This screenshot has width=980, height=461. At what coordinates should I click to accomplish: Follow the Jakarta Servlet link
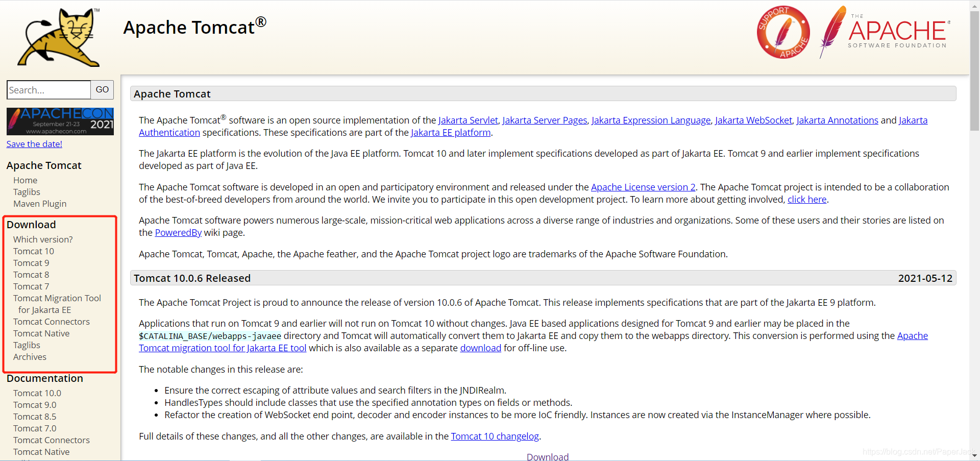point(468,120)
